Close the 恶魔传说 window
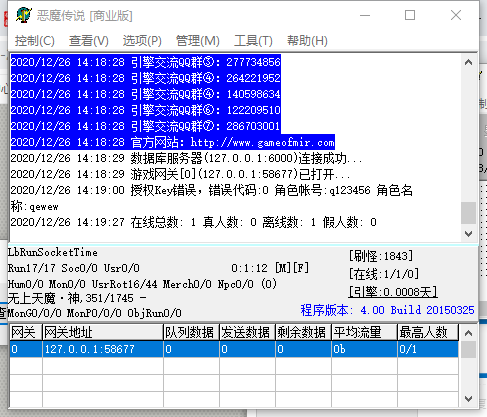The width and height of the screenshot is (487, 417). (456, 15)
